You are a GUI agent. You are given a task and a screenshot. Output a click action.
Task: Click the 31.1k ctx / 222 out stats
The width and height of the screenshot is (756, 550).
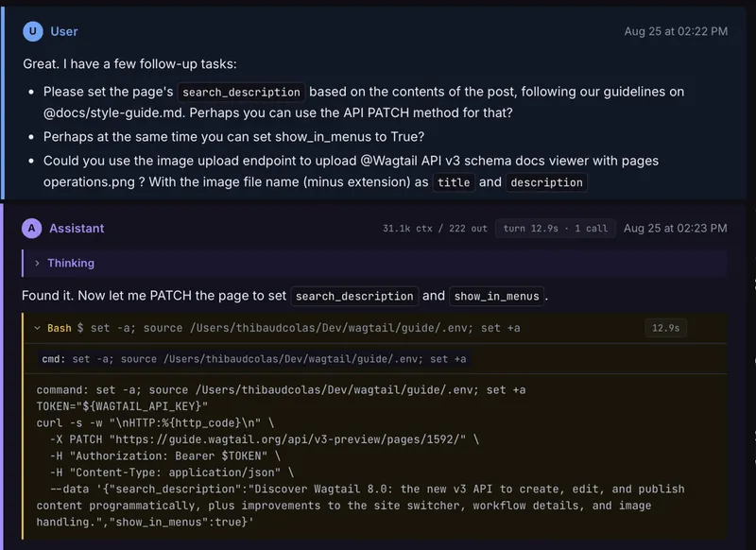point(435,229)
